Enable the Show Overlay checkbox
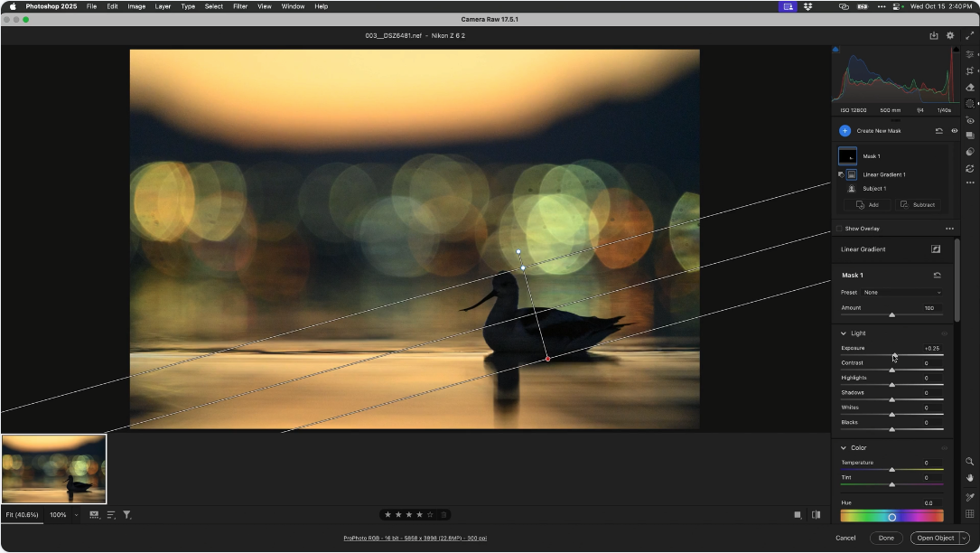The height and width of the screenshot is (553, 980). [839, 229]
